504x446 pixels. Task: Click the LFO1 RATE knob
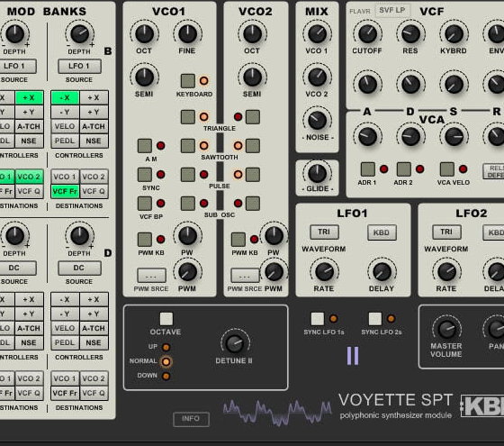(x=324, y=272)
